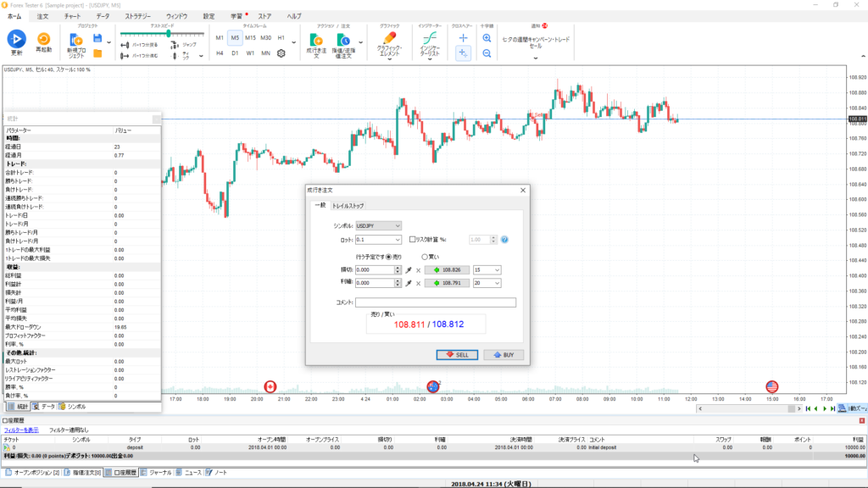
Task: Select the highlighted crosshair-with-dots icon
Action: pos(464,53)
